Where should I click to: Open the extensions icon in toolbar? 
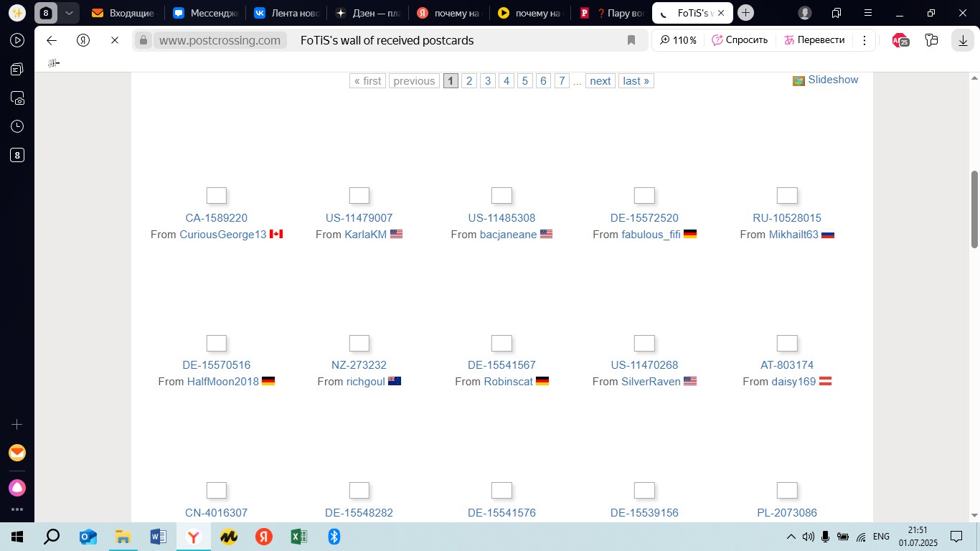click(x=931, y=40)
